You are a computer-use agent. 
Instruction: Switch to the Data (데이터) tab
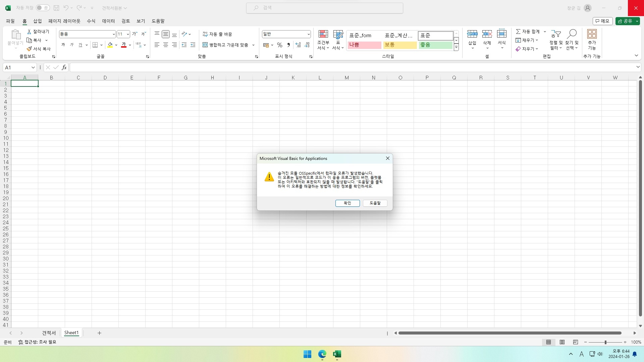[109, 21]
